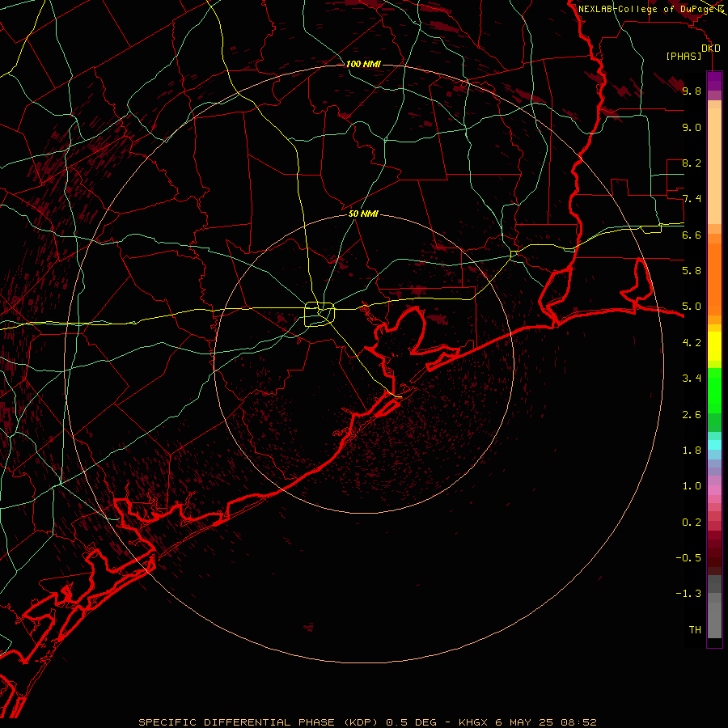This screenshot has width=728, height=728.
Task: Click the light peach band of the color bar
Action: coord(714,166)
